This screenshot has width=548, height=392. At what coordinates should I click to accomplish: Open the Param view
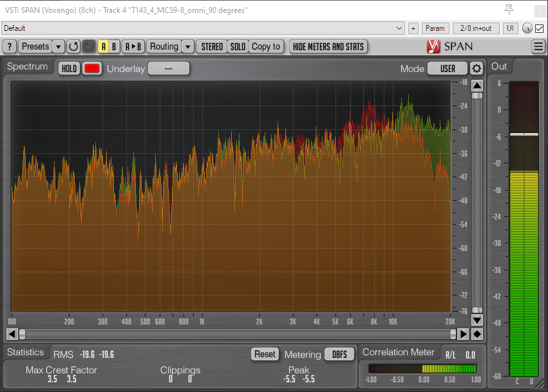tap(435, 28)
